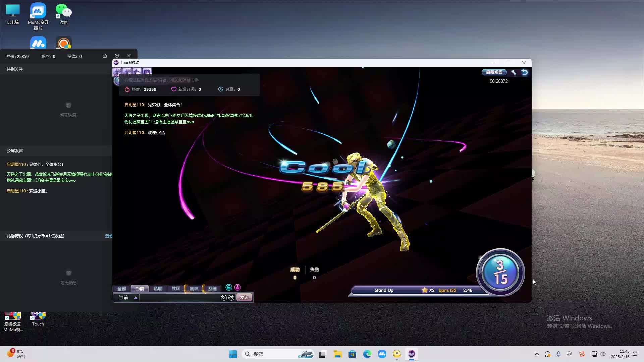Click the 查看 link beside 礼物特权
Viewport: 644px width, 362px height.
coord(109,236)
